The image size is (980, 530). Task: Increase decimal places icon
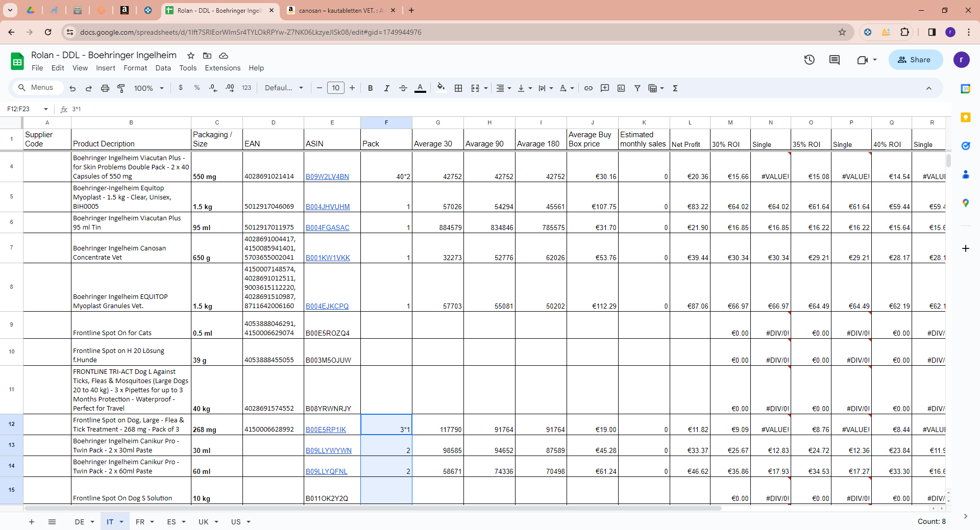point(230,88)
